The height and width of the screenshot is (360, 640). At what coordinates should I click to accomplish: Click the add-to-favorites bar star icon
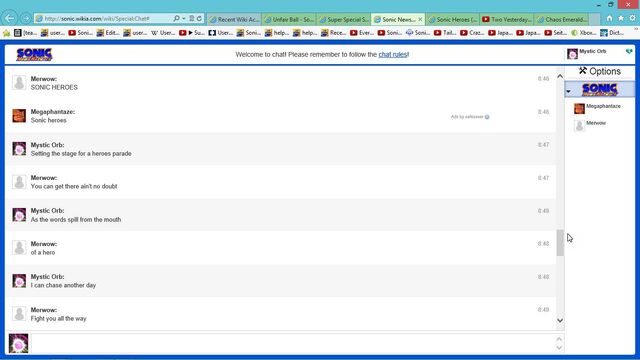(6, 33)
